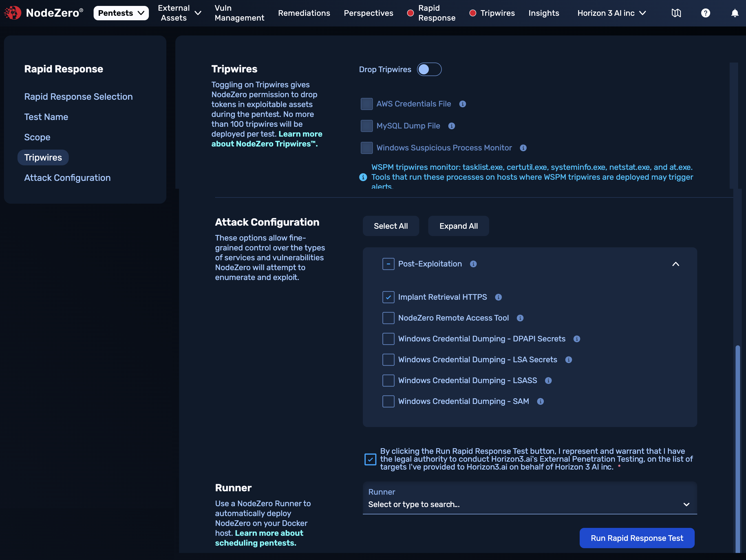
Task: Show info for DPAPI Secrets dumping
Action: (x=577, y=339)
